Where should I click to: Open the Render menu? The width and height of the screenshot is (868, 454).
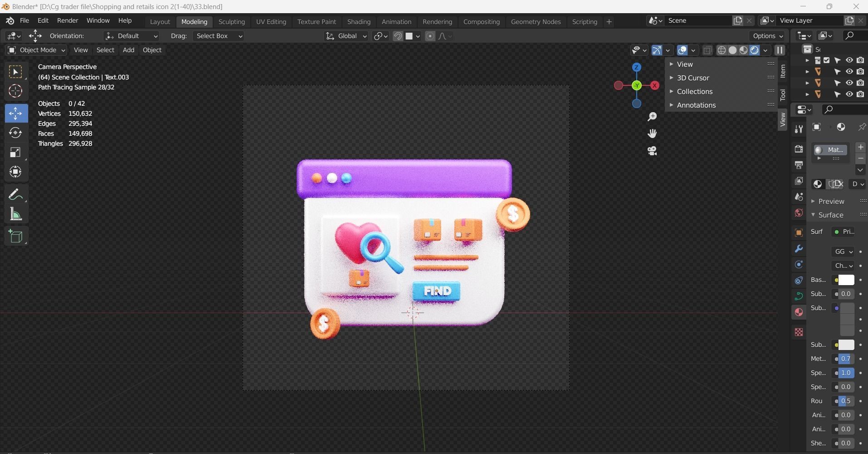pos(68,21)
